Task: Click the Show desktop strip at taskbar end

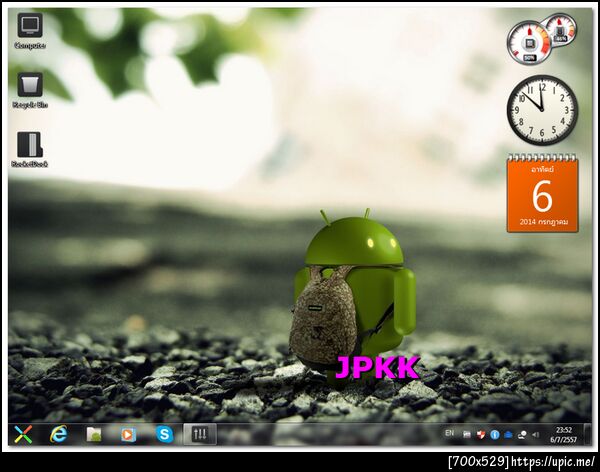Action: [587, 434]
